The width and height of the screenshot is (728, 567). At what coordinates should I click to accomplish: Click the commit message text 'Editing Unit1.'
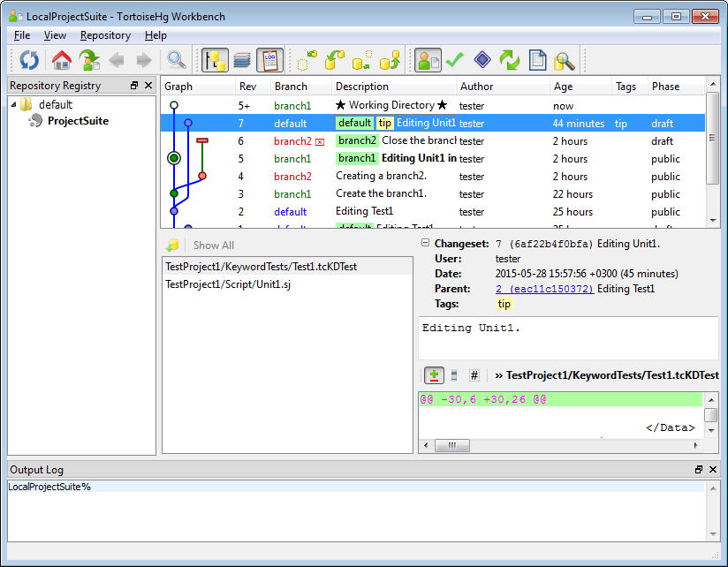coord(471,328)
